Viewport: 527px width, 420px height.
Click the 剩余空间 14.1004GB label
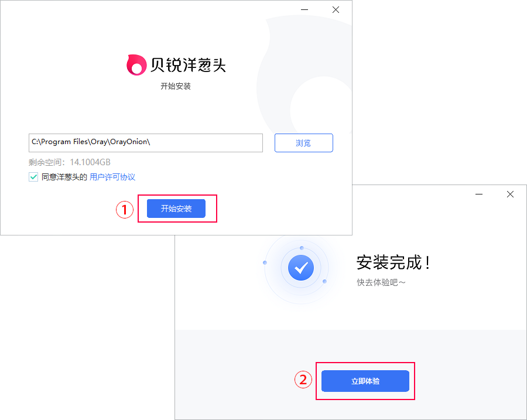tap(70, 162)
